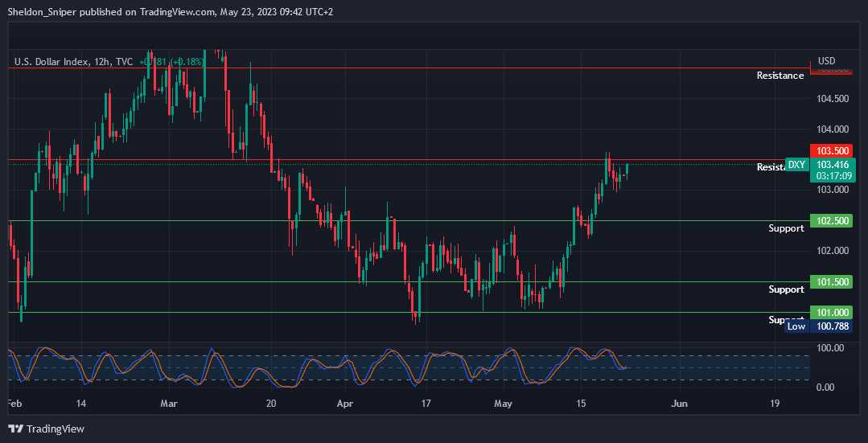The image size is (868, 443).
Task: Click the top Resistance line label
Action: 780,76
